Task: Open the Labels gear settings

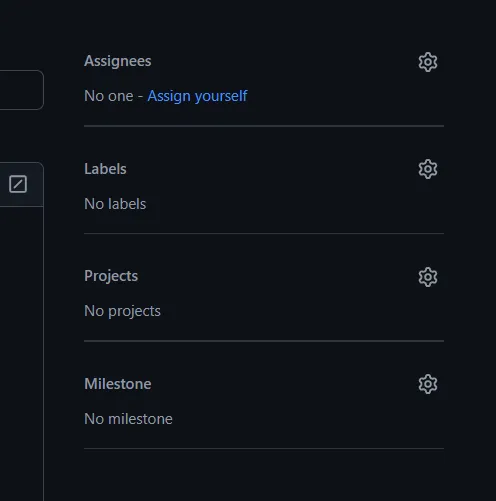Action: click(x=428, y=169)
